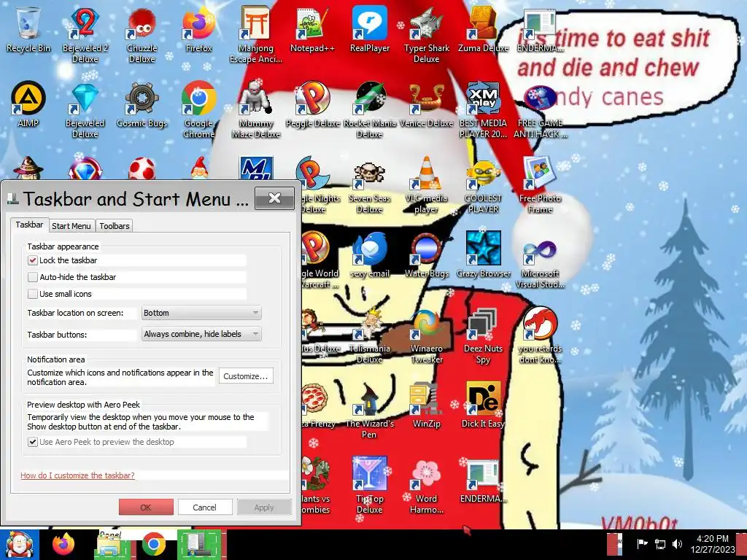Screen dimensions: 747x560
Task: Open Typer Shark Deluxe shortcut
Action: [426, 34]
